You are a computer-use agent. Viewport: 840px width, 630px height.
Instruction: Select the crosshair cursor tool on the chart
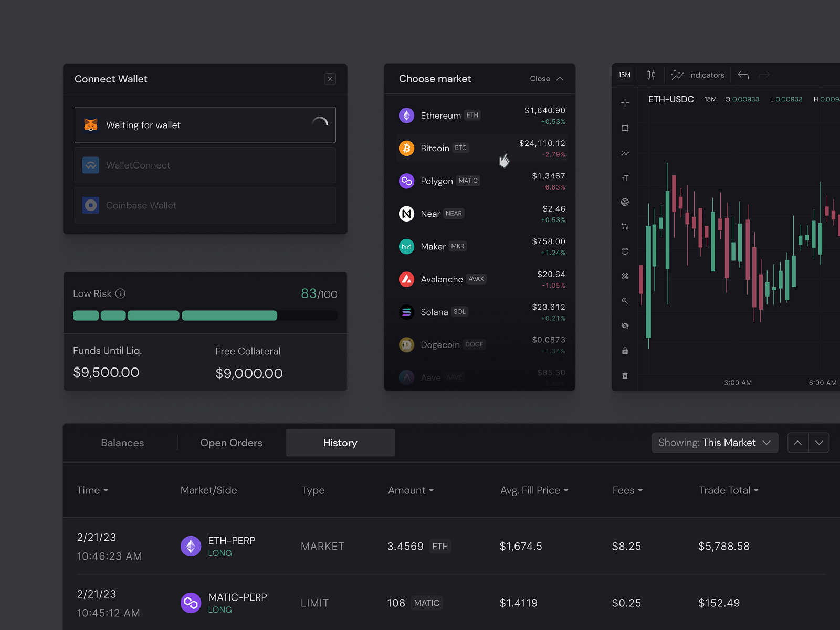(625, 103)
